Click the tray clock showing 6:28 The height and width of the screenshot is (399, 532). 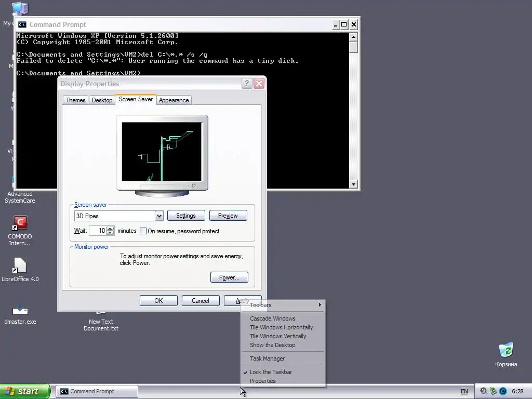click(x=517, y=391)
